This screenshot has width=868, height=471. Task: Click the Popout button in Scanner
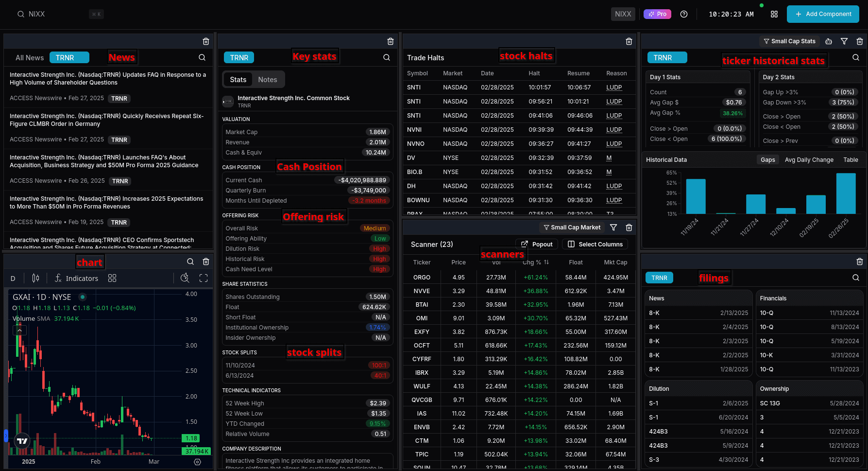pos(537,244)
